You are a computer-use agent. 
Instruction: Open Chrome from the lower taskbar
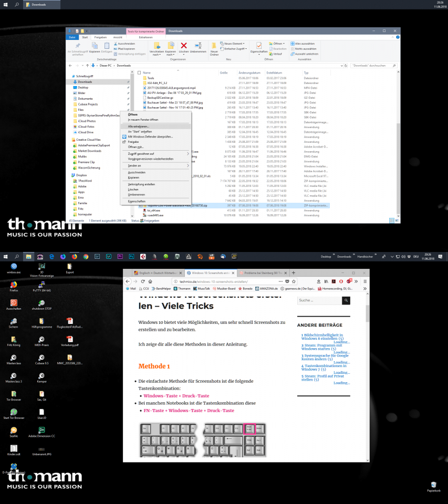[86, 257]
